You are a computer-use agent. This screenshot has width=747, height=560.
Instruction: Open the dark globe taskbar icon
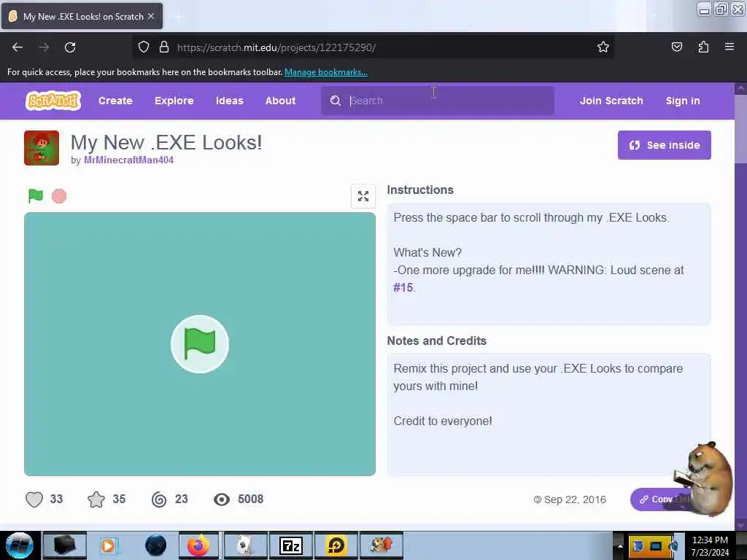(x=155, y=545)
